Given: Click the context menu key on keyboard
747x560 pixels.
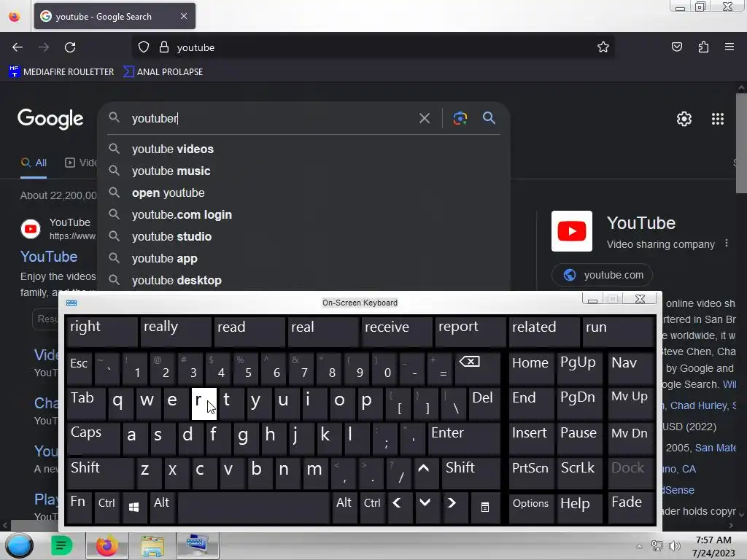Looking at the screenshot, I should coord(485,507).
